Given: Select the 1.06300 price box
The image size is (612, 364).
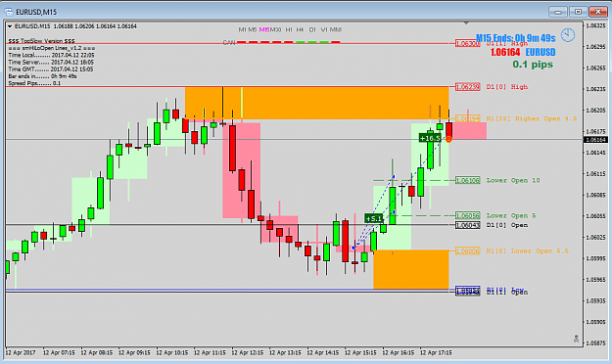Looking at the screenshot, I should pyautogui.click(x=468, y=43).
